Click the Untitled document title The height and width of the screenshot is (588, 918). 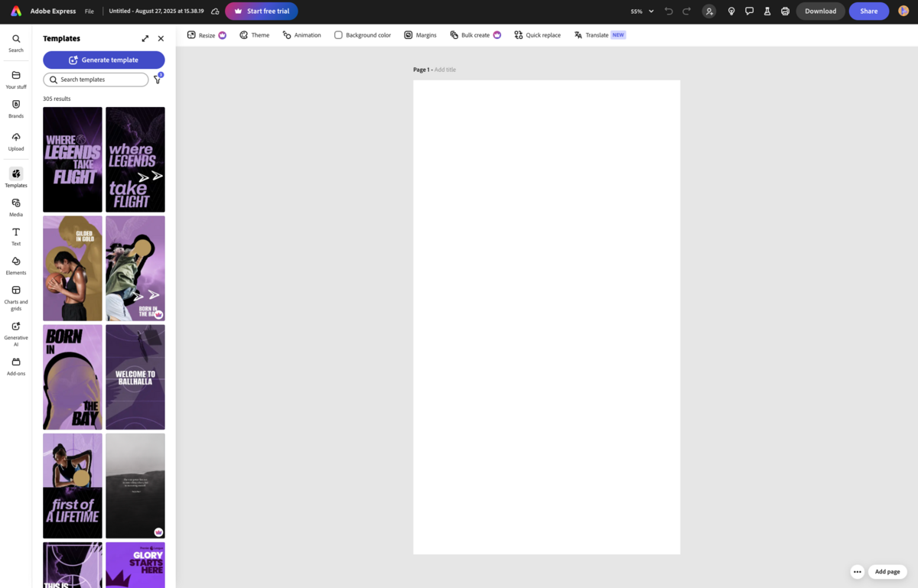click(x=157, y=11)
